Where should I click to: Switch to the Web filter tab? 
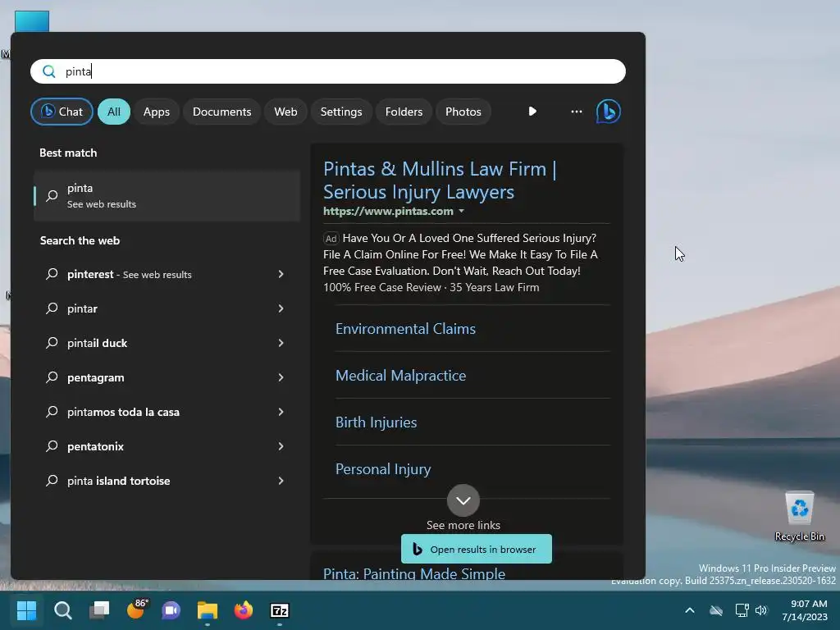[x=285, y=112]
